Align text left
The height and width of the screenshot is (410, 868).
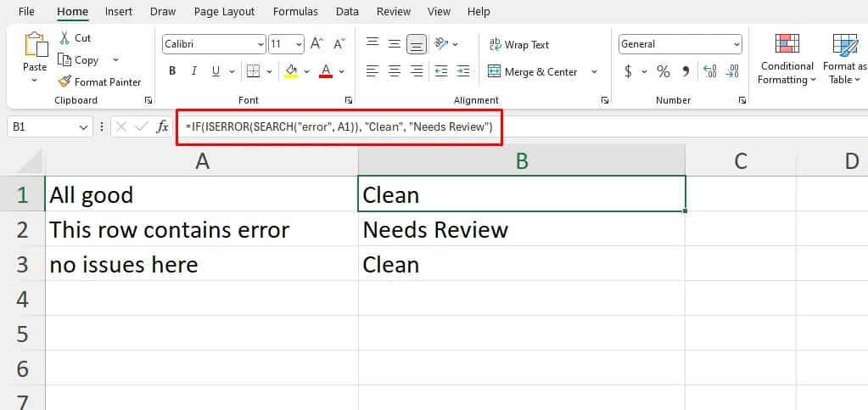(x=372, y=71)
